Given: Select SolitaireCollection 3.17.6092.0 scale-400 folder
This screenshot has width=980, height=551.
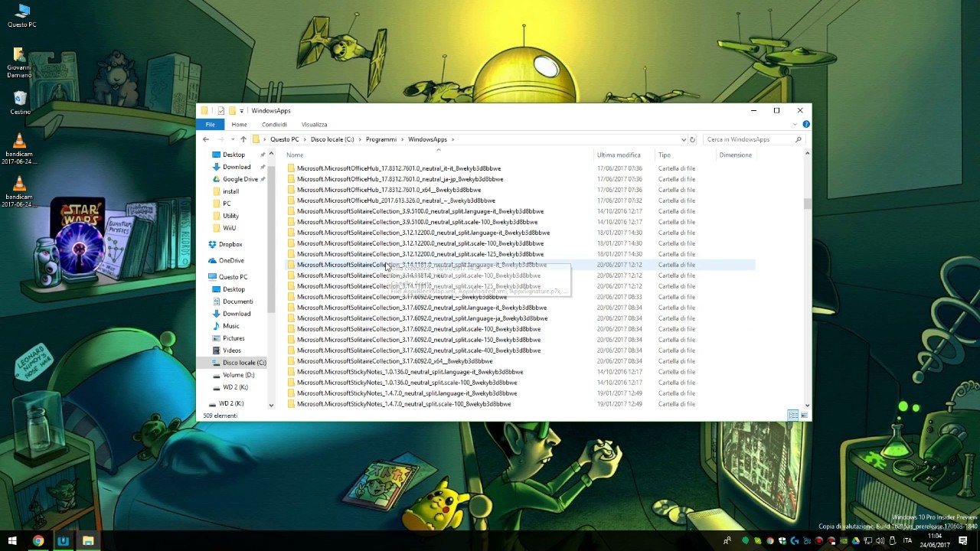Looking at the screenshot, I should (418, 350).
